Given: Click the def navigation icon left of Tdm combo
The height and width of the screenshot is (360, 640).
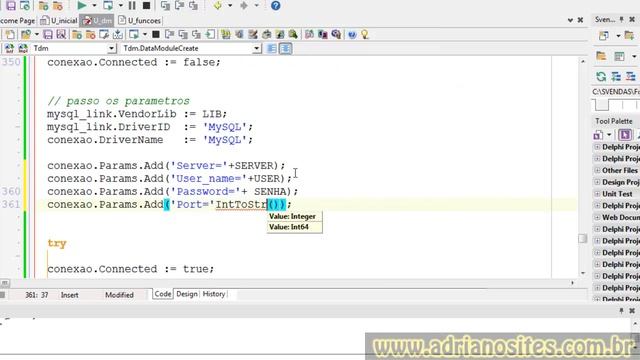Looking at the screenshot, I should pos(9,48).
